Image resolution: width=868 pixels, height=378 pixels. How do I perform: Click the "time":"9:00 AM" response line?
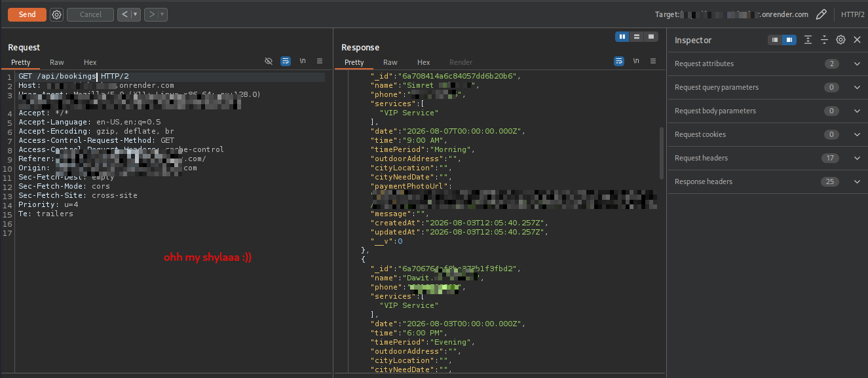click(411, 141)
